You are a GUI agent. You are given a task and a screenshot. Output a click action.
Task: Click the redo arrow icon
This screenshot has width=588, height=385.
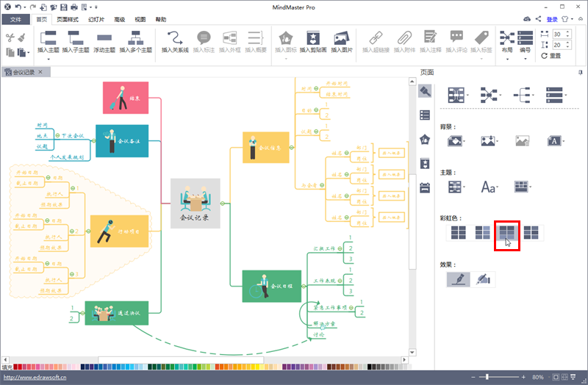(x=33, y=7)
